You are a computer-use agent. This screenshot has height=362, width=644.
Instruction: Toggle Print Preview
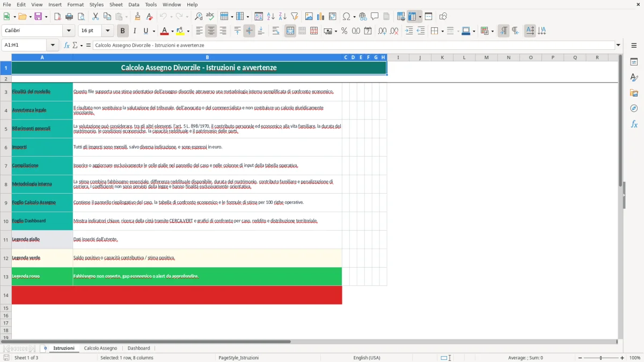pyautogui.click(x=80, y=17)
